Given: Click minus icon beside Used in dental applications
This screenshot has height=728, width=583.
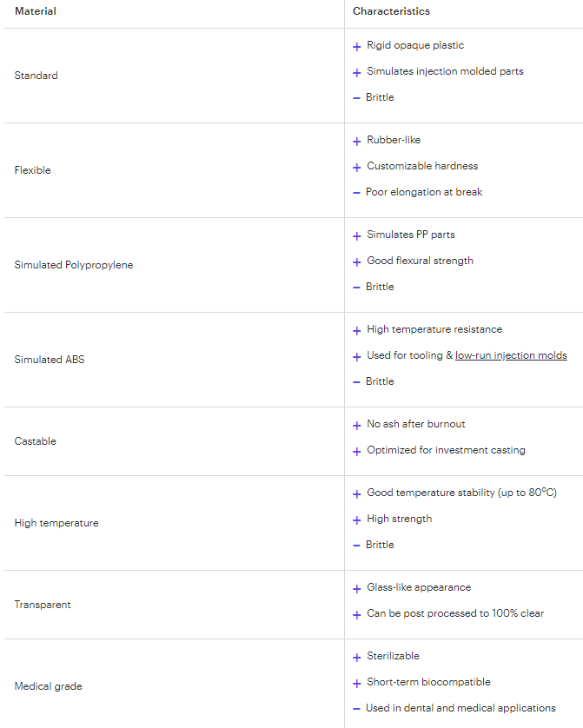Looking at the screenshot, I should 356,709.
